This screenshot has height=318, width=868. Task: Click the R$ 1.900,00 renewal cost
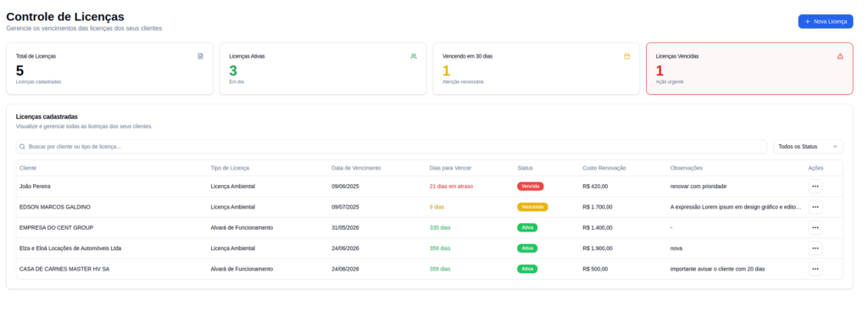598,248
